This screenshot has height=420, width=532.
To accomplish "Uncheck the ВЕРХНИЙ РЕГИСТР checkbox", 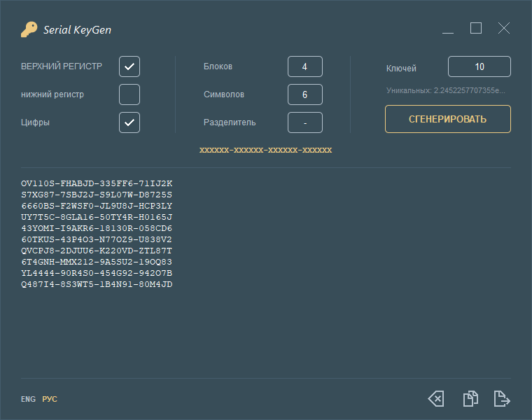I will pos(129,66).
